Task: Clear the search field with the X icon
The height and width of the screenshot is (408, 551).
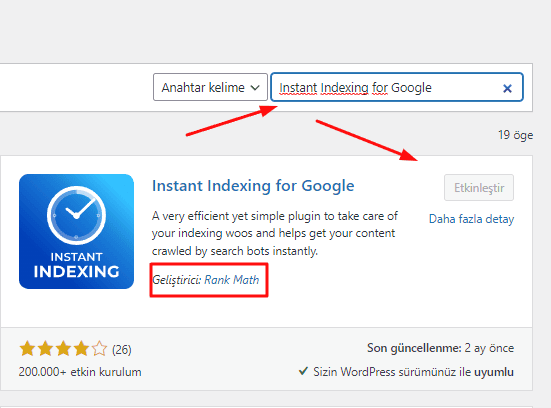Action: [507, 88]
